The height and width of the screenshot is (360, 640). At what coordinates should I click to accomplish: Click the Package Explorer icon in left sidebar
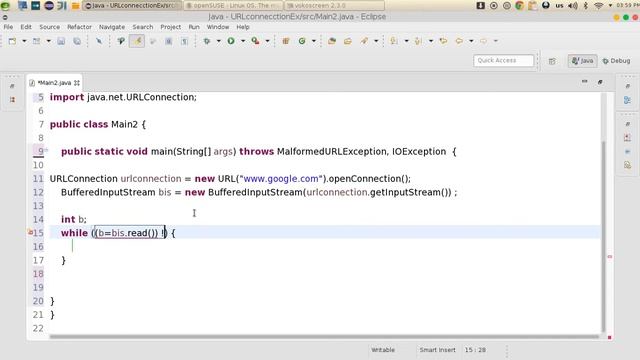(x=12, y=100)
